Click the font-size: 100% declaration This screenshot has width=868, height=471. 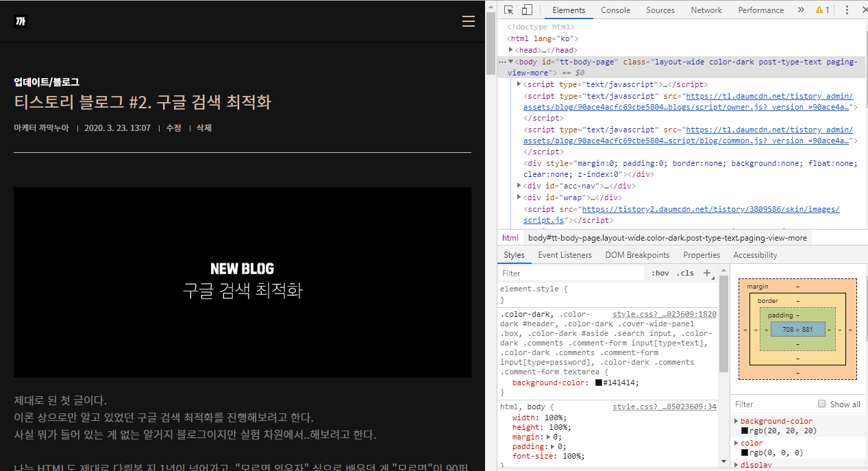pos(548,456)
